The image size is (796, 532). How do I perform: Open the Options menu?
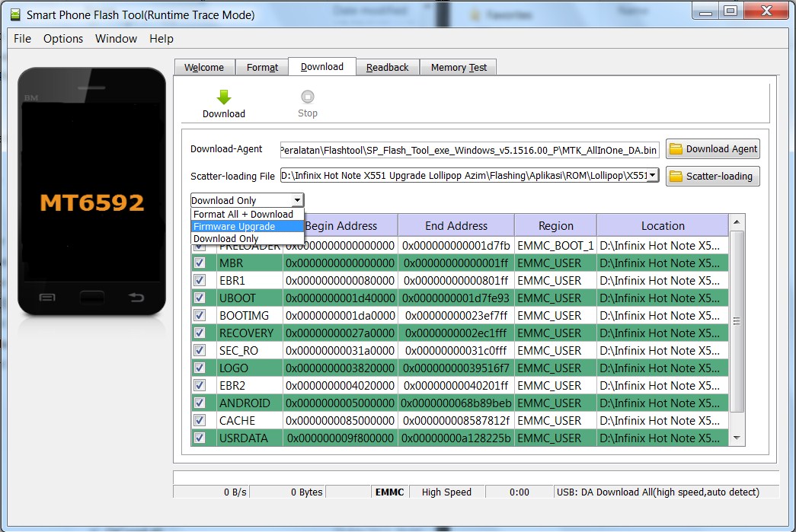[63, 39]
